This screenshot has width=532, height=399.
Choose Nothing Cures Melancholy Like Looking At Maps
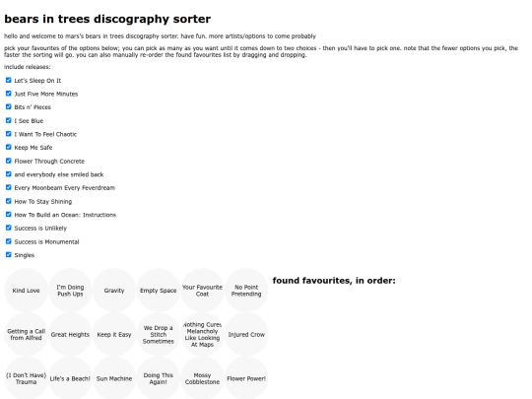203,334
